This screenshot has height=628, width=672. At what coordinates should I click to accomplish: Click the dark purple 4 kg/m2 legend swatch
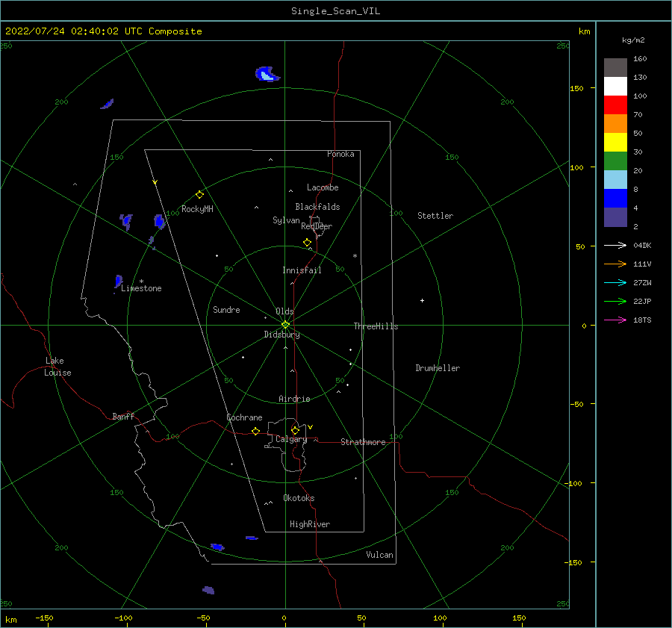pyautogui.click(x=615, y=217)
